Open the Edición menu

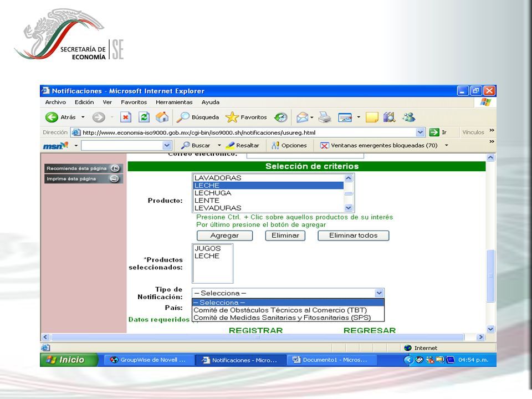coord(84,102)
